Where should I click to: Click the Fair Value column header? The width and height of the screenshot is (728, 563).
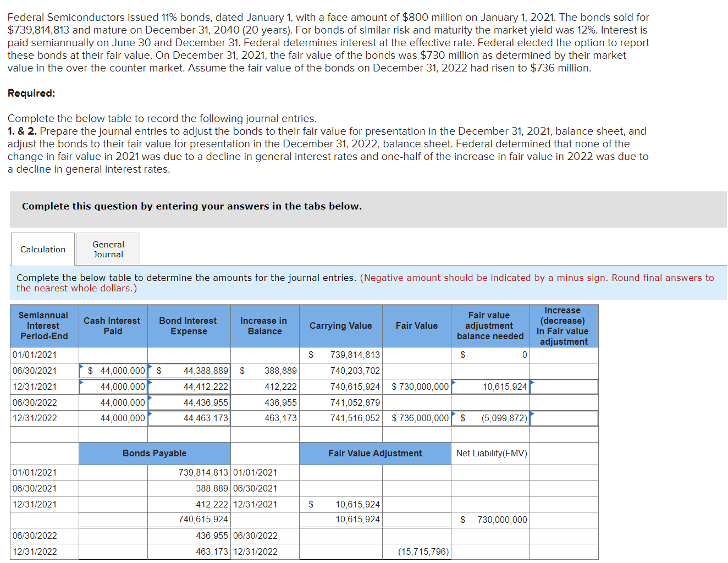click(x=417, y=326)
